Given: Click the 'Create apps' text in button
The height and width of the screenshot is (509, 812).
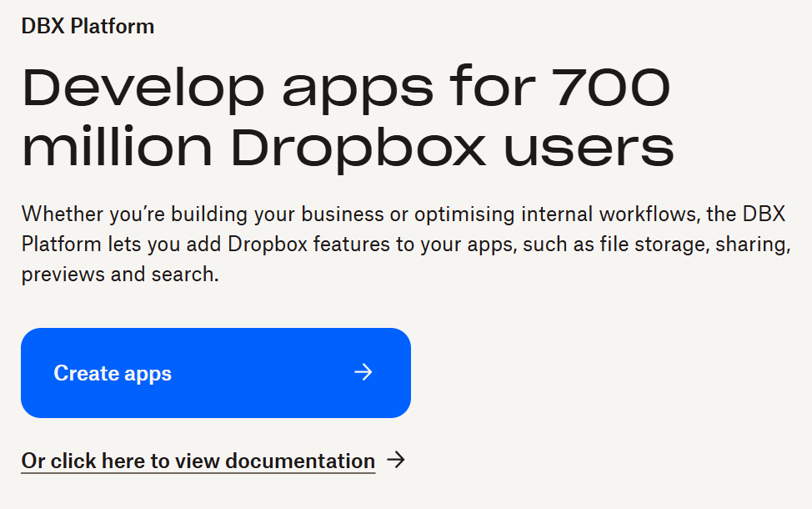Looking at the screenshot, I should point(113,373).
